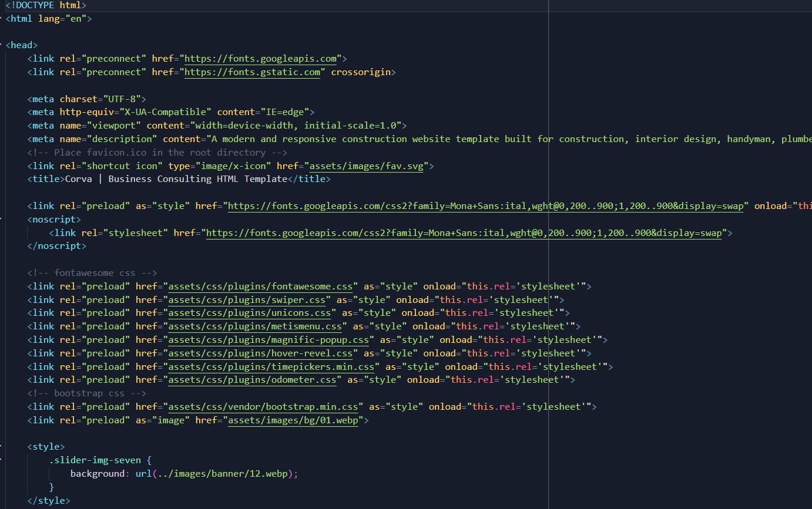
Task: Open odometer.css file path link
Action: point(253,380)
